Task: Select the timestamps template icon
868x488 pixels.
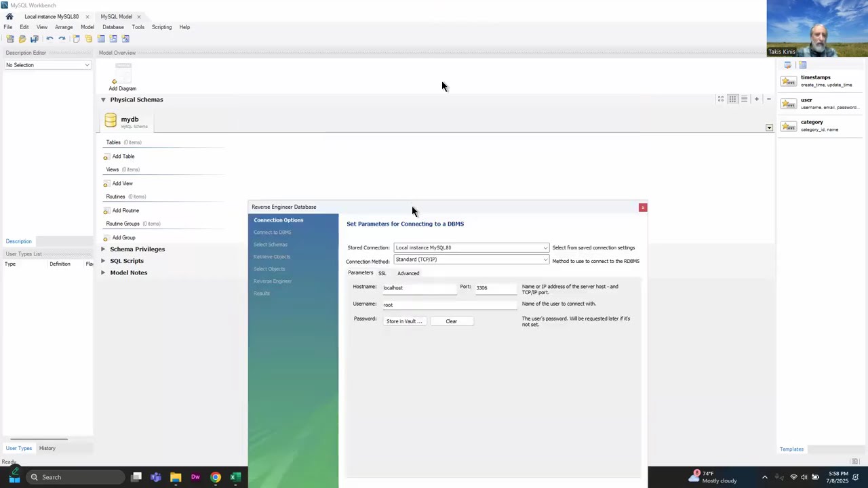Action: (x=788, y=81)
